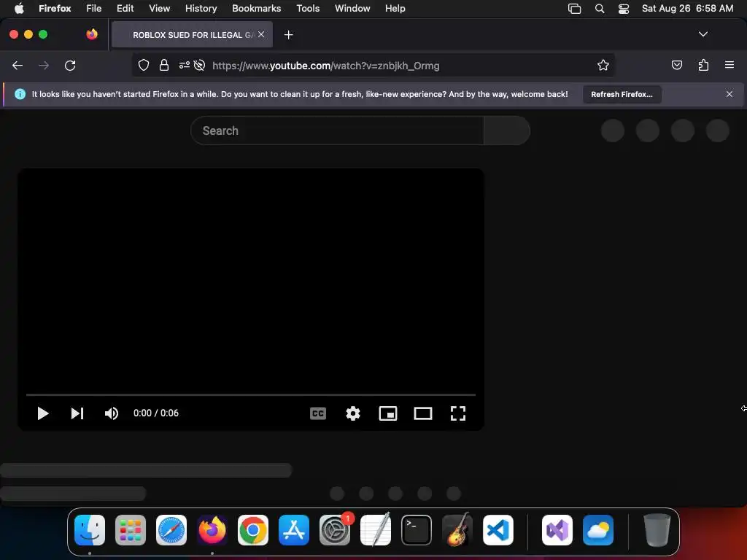Launch Visual Studio Code from dock
Viewport: 747px width, 560px height.
pyautogui.click(x=498, y=530)
